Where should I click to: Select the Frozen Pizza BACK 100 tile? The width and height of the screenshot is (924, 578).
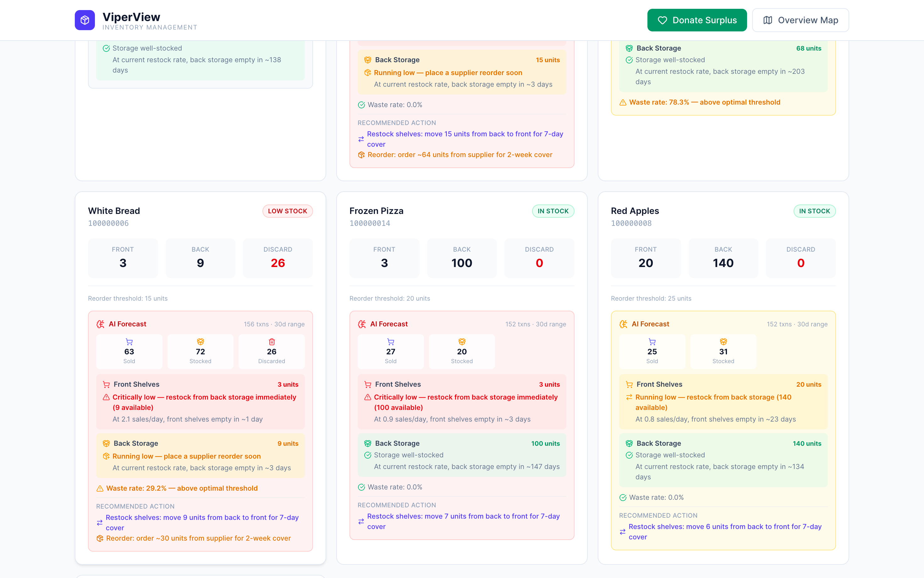pos(462,258)
